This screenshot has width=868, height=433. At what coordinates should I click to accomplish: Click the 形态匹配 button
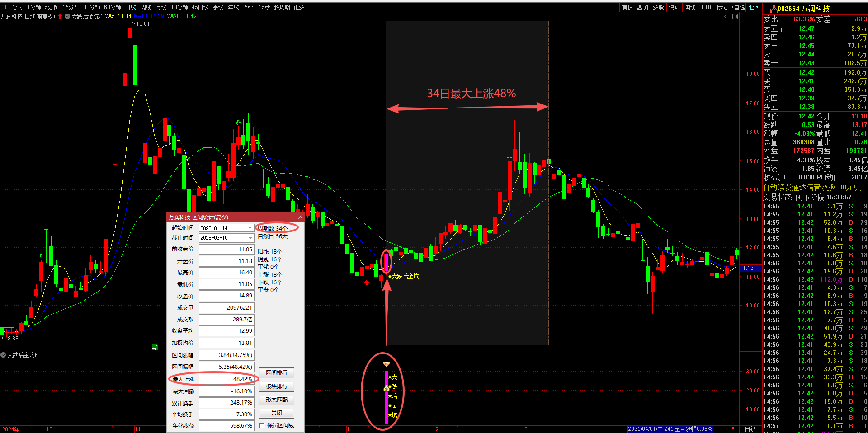(277, 400)
